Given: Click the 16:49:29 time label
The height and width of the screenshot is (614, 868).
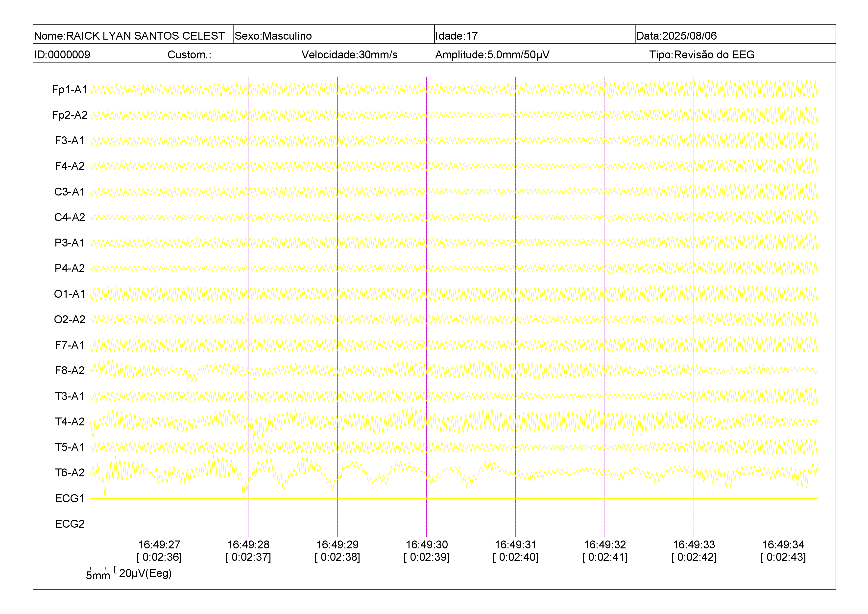Looking at the screenshot, I should tap(338, 544).
